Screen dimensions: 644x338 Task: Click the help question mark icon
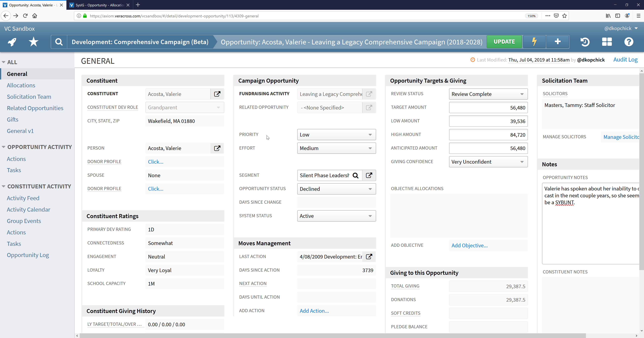click(629, 42)
